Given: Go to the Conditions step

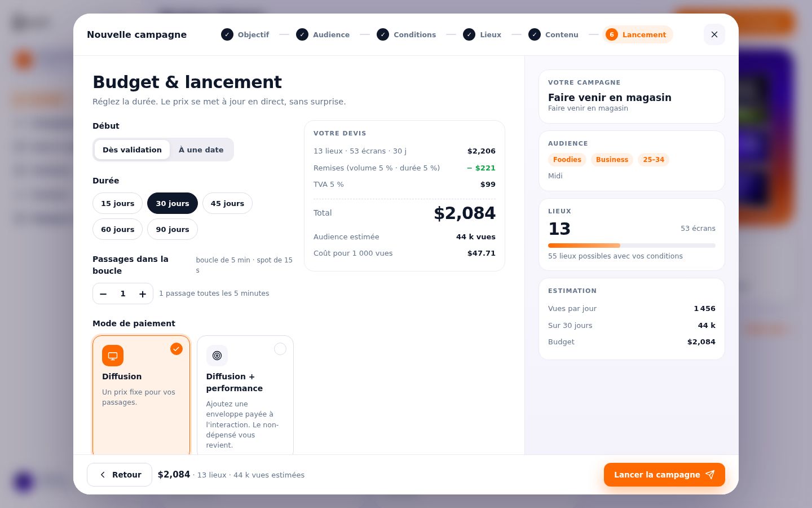Looking at the screenshot, I should pyautogui.click(x=407, y=34).
